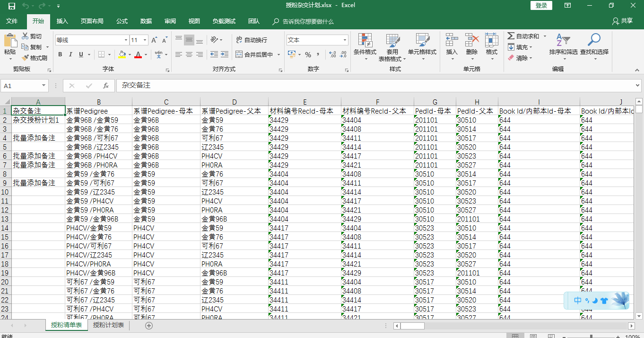Screen dimensions: 644x338
Task: Select cell containing 杂交授粉计划1
Action: pyautogui.click(x=38, y=120)
